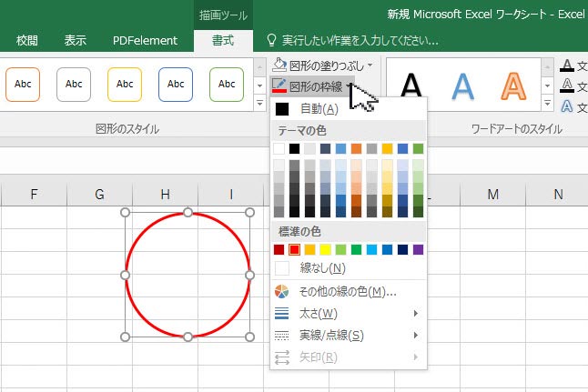The image size is (588, 392).
Task: Select 線なし to remove outline
Action: [x=322, y=267]
